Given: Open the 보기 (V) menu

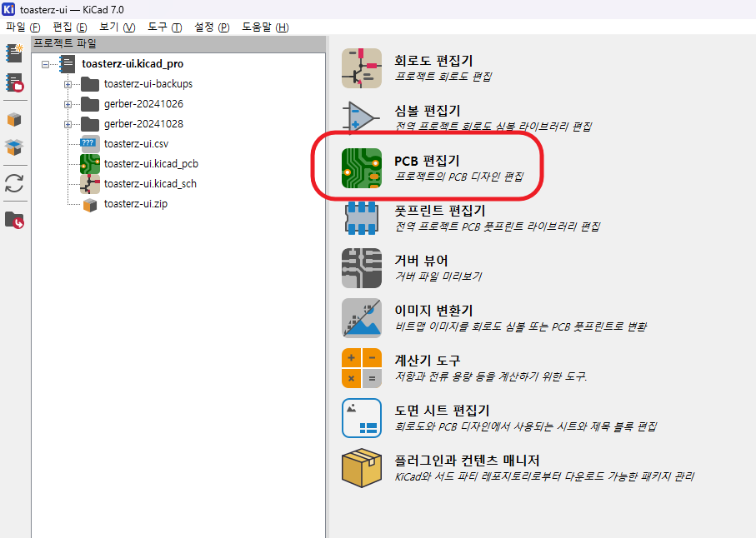Looking at the screenshot, I should pyautogui.click(x=118, y=27).
